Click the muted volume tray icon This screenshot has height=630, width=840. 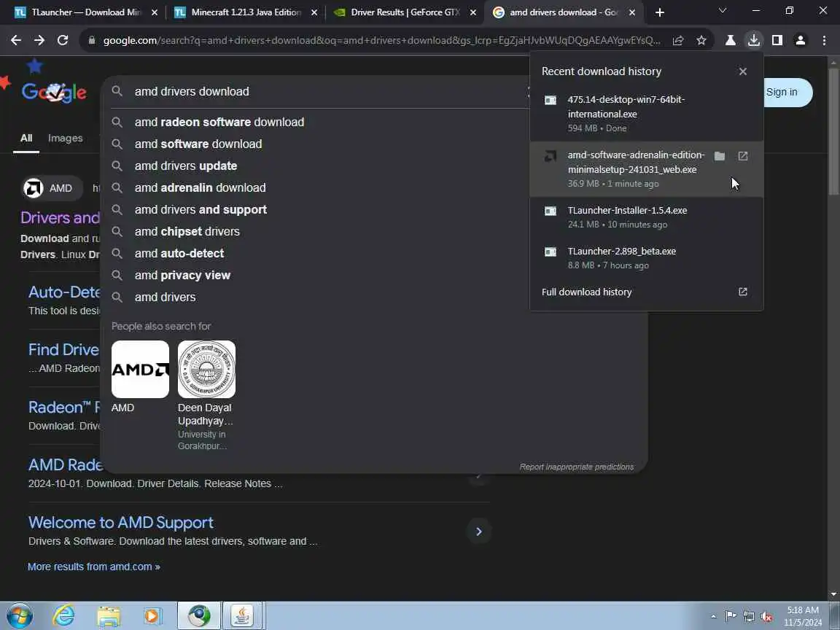coord(766,617)
